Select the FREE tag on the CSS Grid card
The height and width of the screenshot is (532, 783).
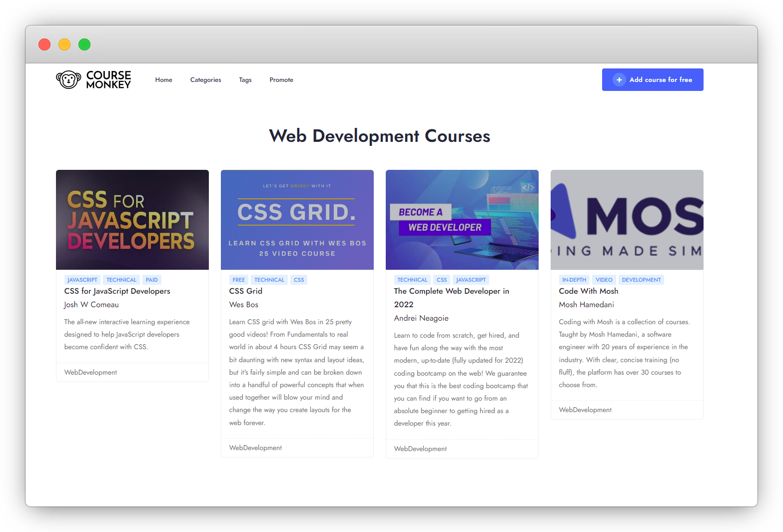pyautogui.click(x=239, y=280)
